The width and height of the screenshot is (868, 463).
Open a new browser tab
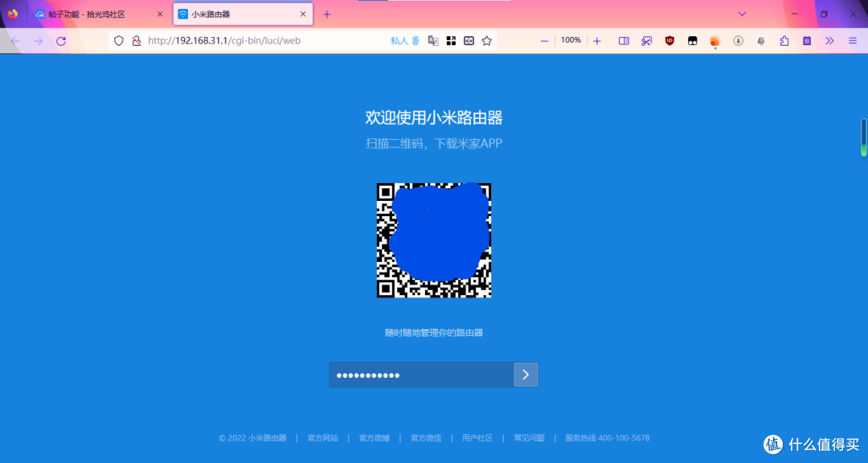(x=326, y=14)
